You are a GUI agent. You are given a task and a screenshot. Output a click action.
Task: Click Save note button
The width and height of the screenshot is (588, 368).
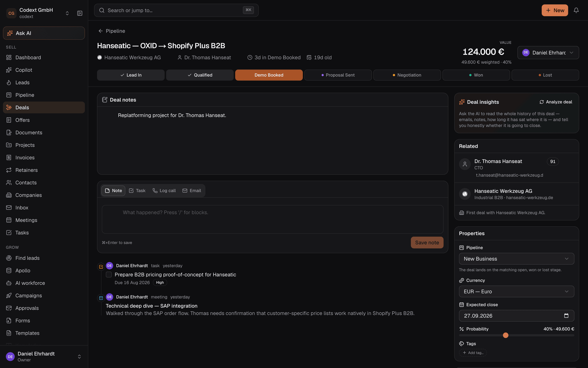click(427, 243)
